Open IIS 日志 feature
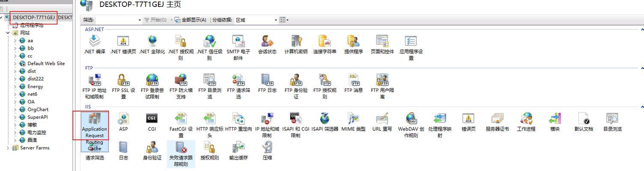The image size is (644, 171). click(123, 151)
